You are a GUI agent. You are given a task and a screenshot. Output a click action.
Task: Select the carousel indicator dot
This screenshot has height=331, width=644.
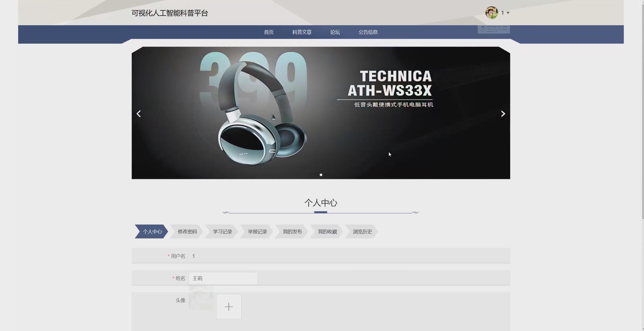click(321, 175)
